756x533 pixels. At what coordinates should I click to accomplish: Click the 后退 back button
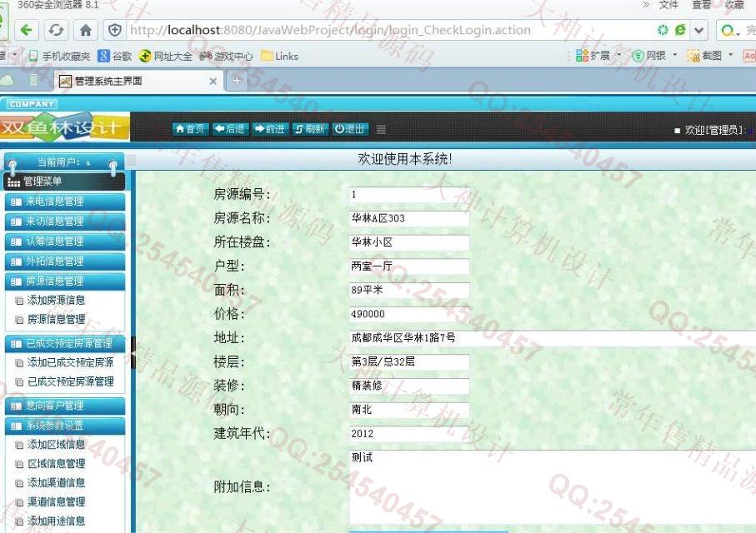pyautogui.click(x=230, y=129)
